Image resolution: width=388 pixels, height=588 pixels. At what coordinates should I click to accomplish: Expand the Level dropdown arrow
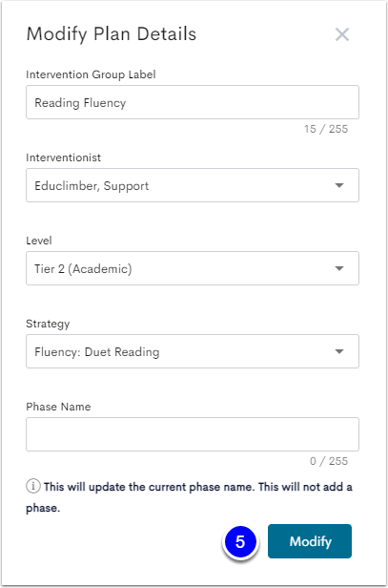[x=339, y=268]
